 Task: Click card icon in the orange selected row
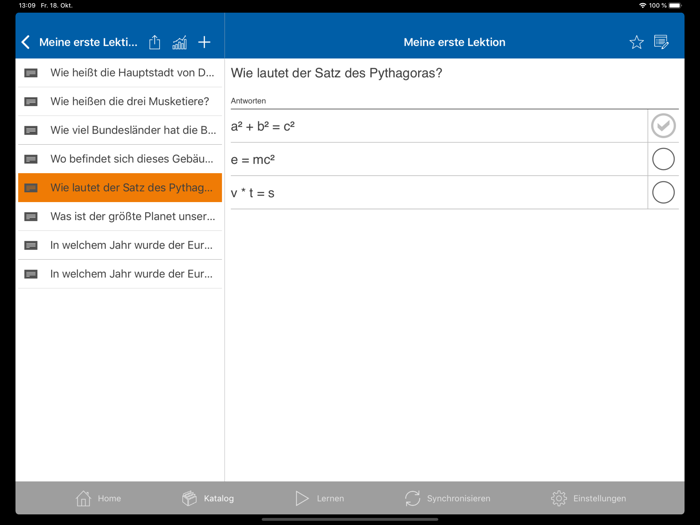[x=31, y=188]
